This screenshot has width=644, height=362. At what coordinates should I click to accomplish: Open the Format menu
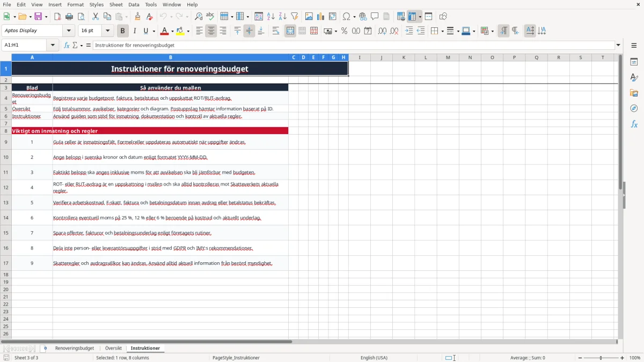tap(75, 4)
